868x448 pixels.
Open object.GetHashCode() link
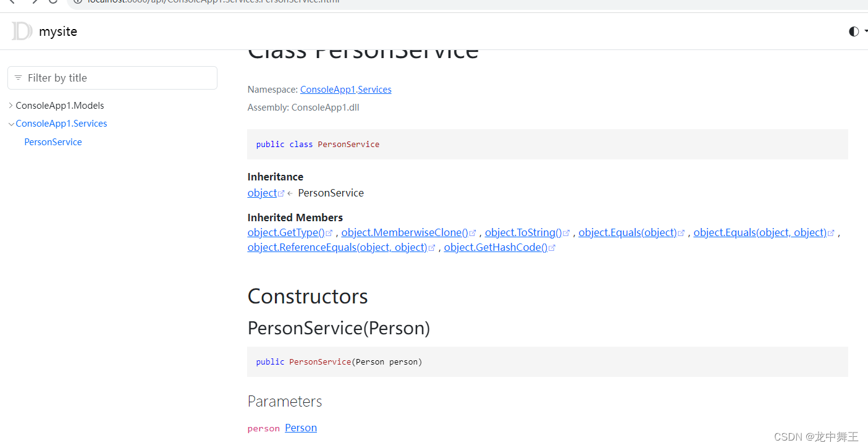(x=495, y=247)
